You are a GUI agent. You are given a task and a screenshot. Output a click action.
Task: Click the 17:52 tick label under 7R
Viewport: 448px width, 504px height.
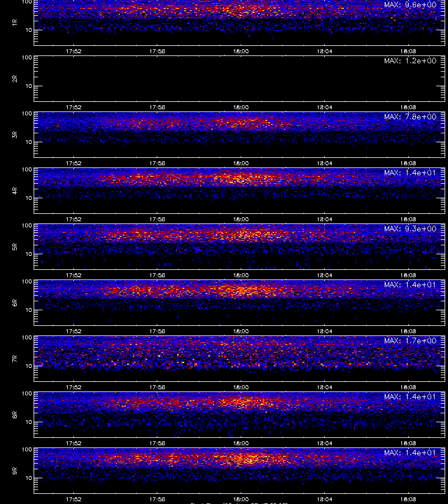tap(73, 388)
